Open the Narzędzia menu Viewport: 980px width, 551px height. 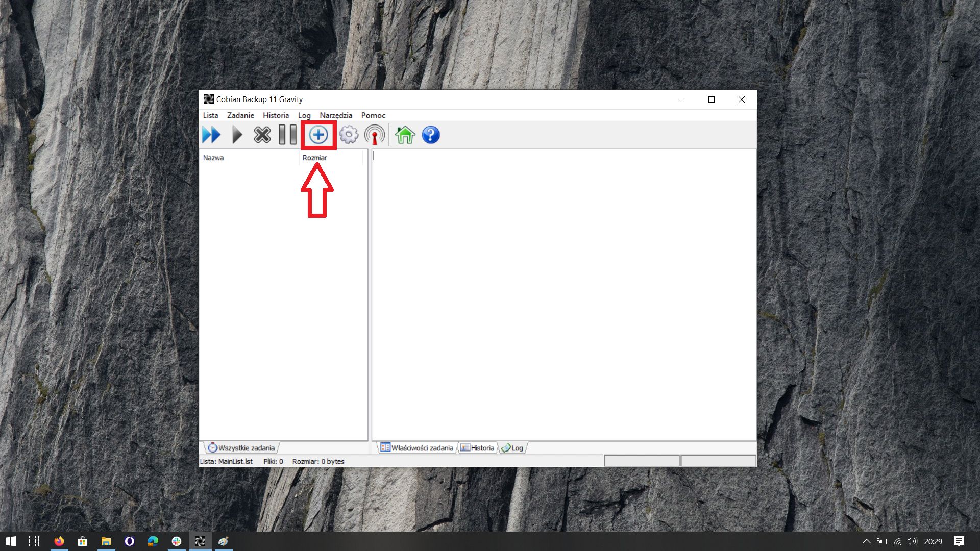(x=336, y=115)
